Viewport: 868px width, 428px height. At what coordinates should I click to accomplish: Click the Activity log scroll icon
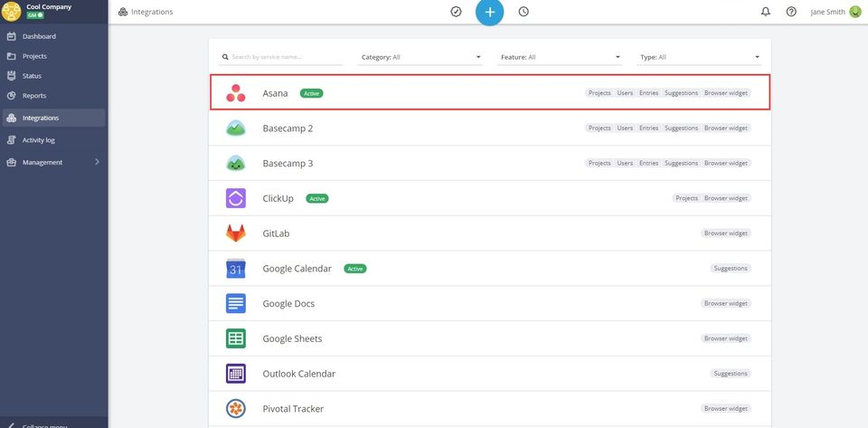coord(11,140)
